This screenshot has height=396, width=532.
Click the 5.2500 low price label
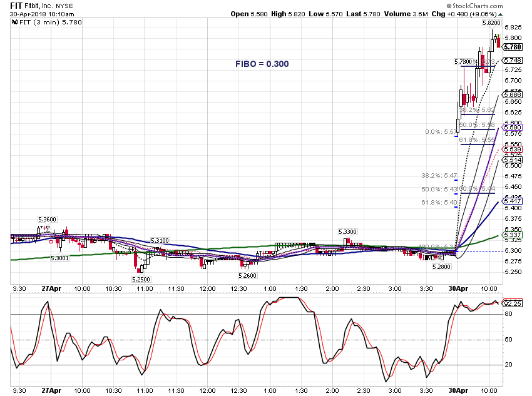pos(141,279)
